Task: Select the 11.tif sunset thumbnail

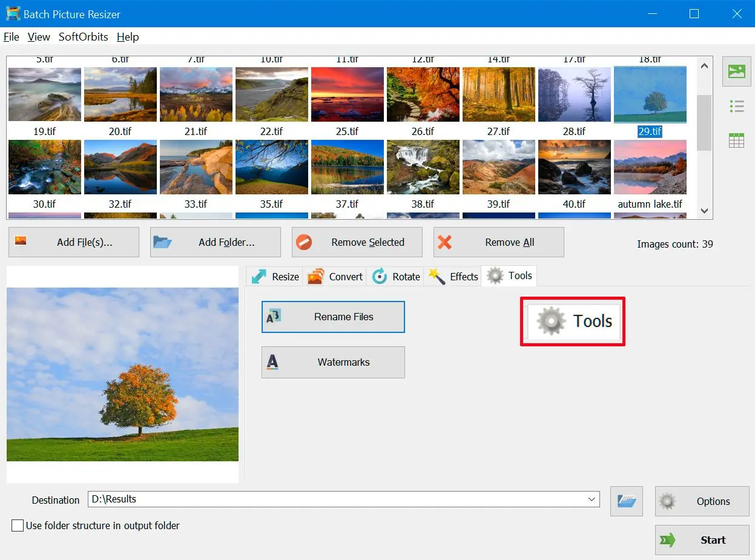Action: point(348,94)
